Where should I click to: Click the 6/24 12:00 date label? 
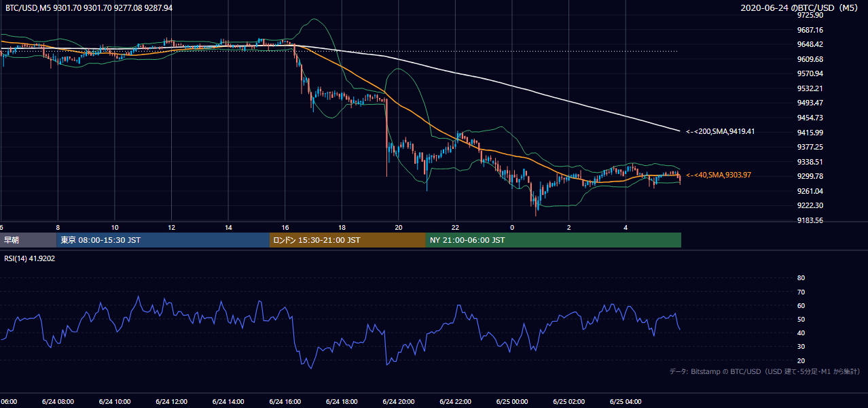tap(171, 401)
